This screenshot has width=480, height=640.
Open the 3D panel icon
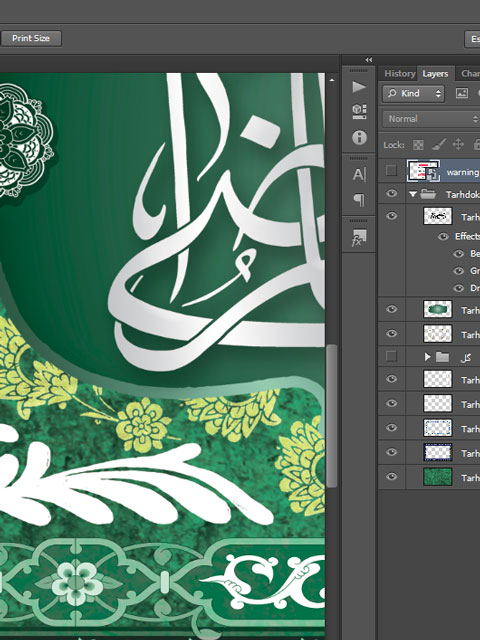point(359,111)
